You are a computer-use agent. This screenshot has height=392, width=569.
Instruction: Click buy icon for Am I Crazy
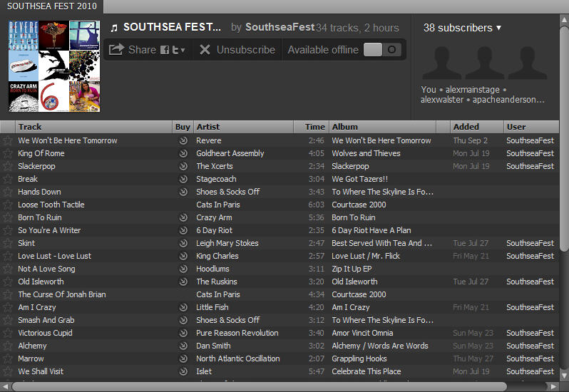(x=183, y=307)
